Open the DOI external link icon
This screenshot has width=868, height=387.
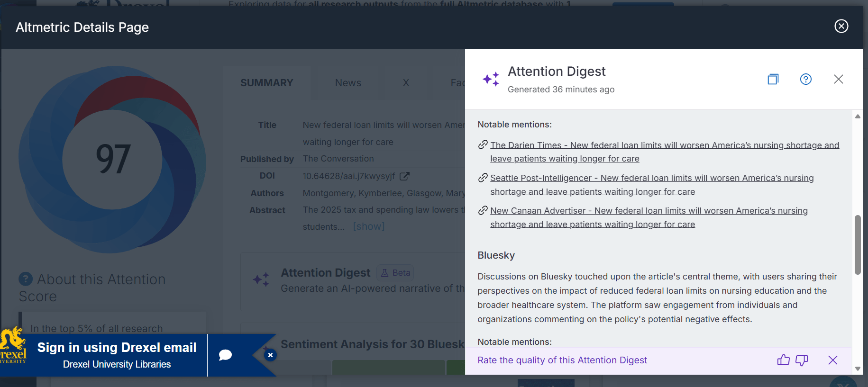(404, 176)
